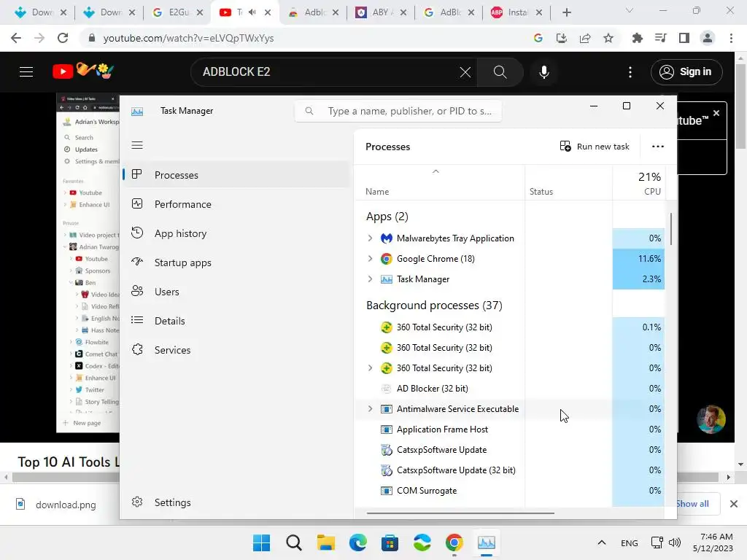Click Show all downloads link
This screenshot has height=560, width=747.
(x=692, y=504)
